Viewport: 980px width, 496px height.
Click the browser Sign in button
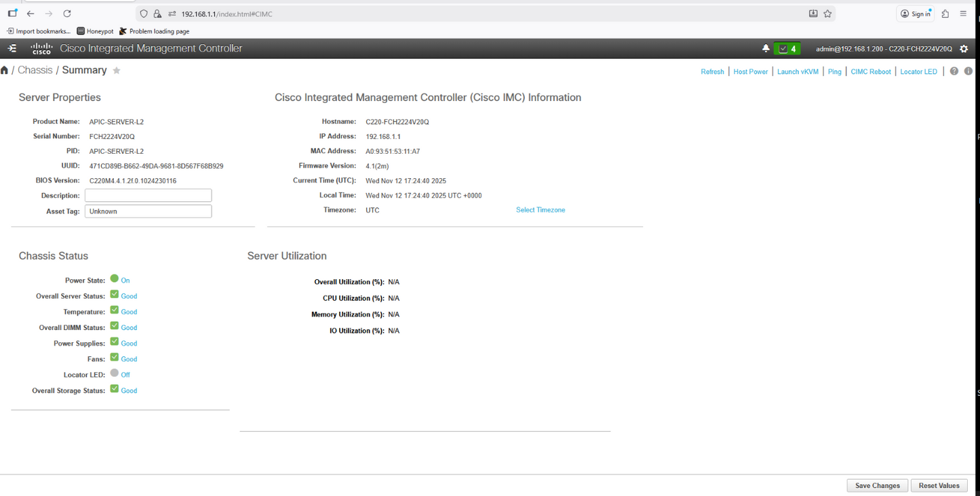pyautogui.click(x=916, y=14)
